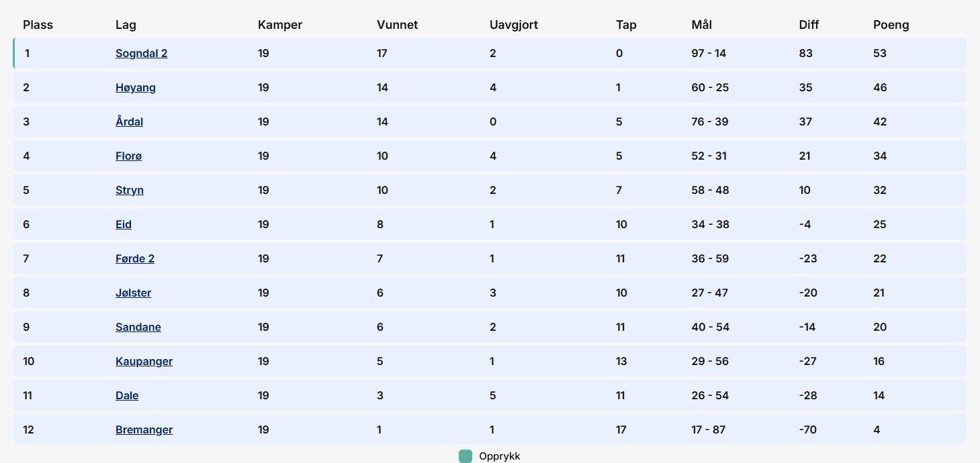Open the Førde 2 team link

134,259
